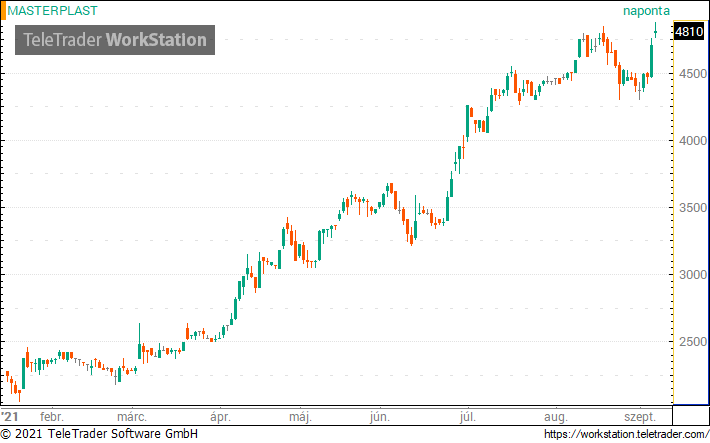Click the 'jún.' month label

tap(379, 416)
